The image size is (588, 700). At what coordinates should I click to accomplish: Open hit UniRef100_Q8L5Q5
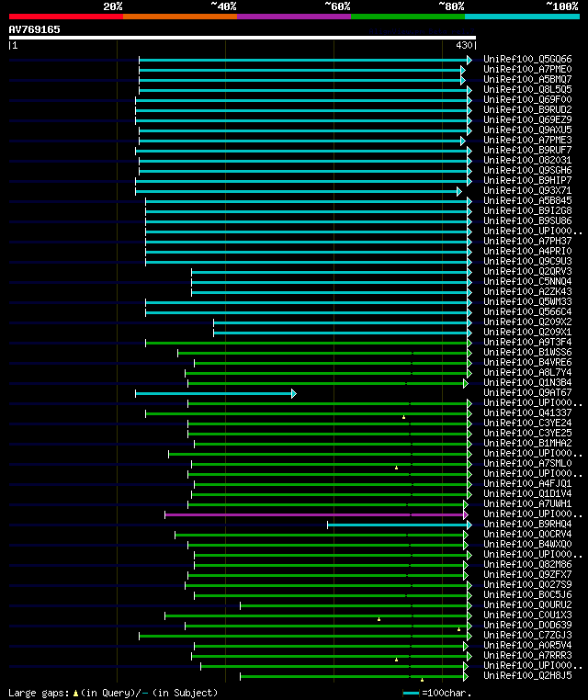click(x=527, y=89)
